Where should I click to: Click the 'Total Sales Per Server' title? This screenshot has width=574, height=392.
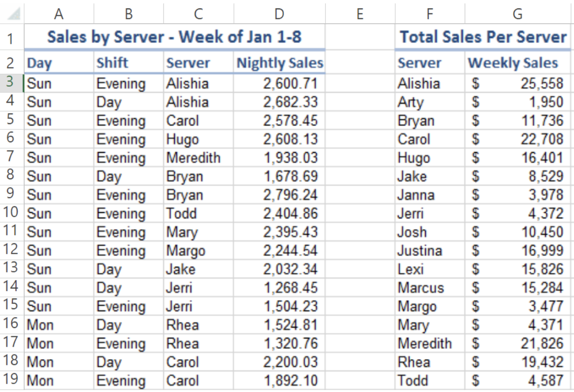483,36
